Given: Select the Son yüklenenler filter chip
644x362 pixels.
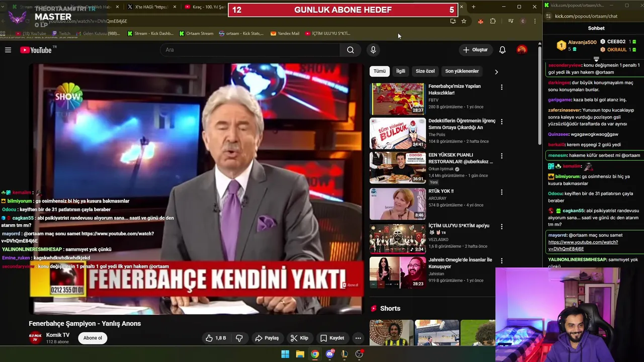Looking at the screenshot, I should [462, 71].
